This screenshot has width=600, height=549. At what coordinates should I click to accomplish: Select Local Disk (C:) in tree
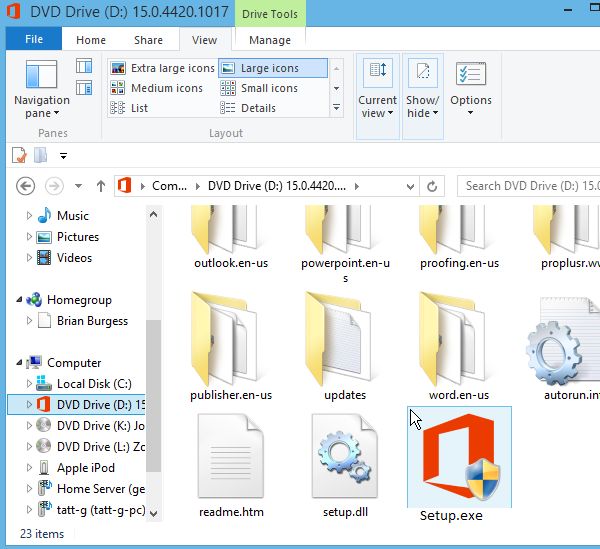[x=94, y=384]
